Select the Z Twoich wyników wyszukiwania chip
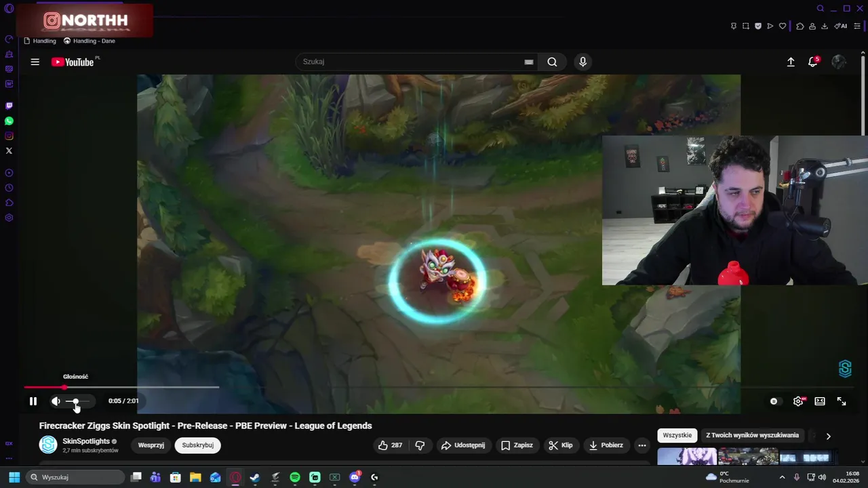 [753, 435]
